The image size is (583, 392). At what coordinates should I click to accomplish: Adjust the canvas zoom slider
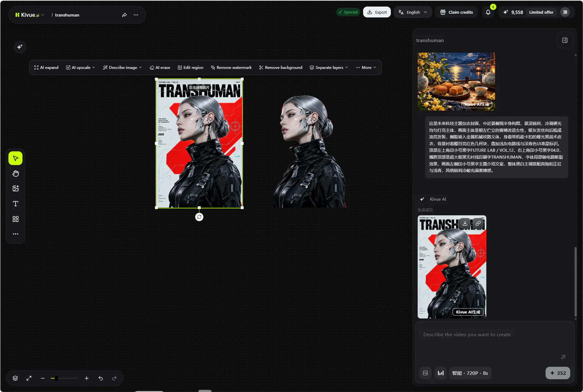coord(65,378)
